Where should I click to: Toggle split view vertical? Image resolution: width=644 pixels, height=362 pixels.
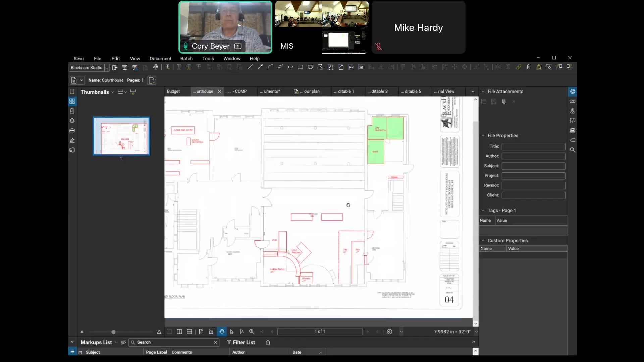coord(179,332)
